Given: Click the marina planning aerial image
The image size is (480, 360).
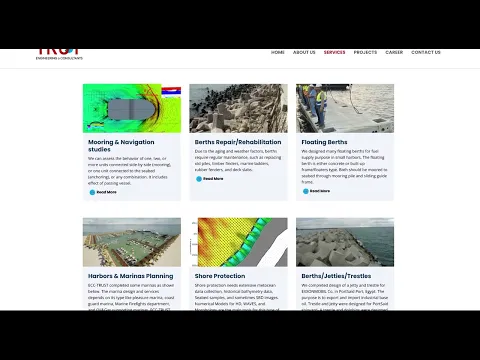Looking at the screenshot, I should click(x=132, y=242).
